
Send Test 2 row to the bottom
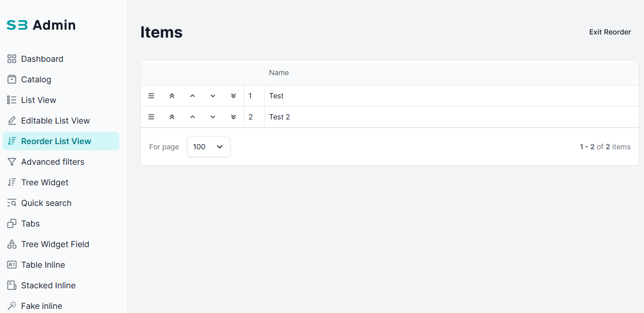click(x=234, y=117)
